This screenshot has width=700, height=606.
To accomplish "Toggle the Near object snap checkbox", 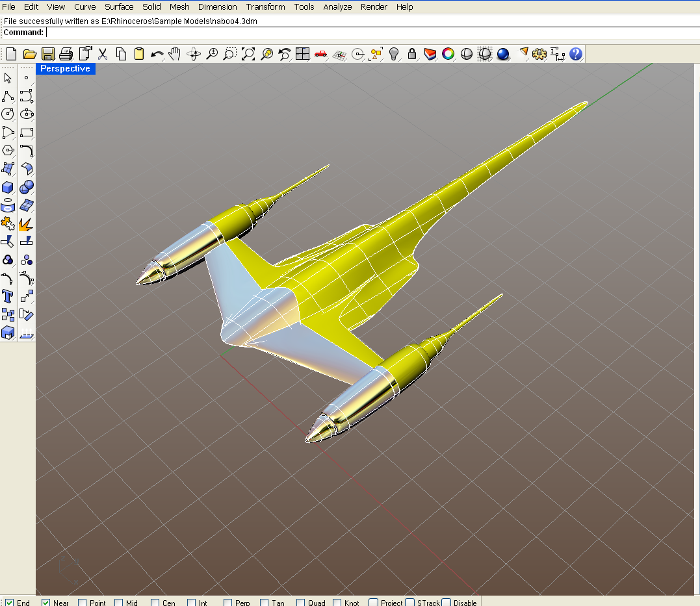I will [x=45, y=603].
